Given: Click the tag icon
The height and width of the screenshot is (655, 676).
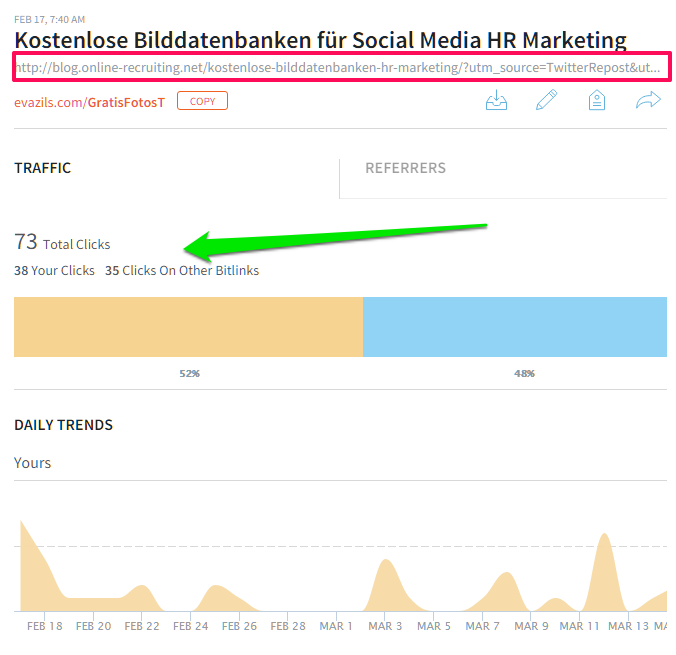Looking at the screenshot, I should click(597, 101).
